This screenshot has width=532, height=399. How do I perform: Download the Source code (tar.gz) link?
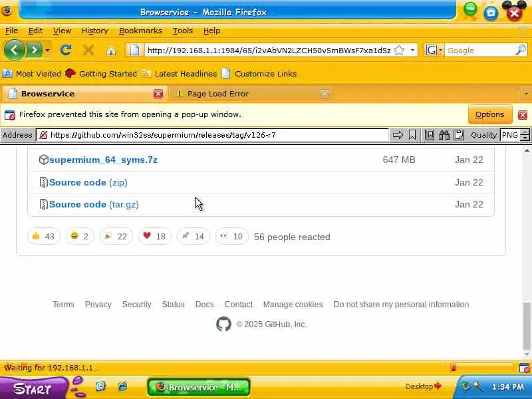coord(94,205)
